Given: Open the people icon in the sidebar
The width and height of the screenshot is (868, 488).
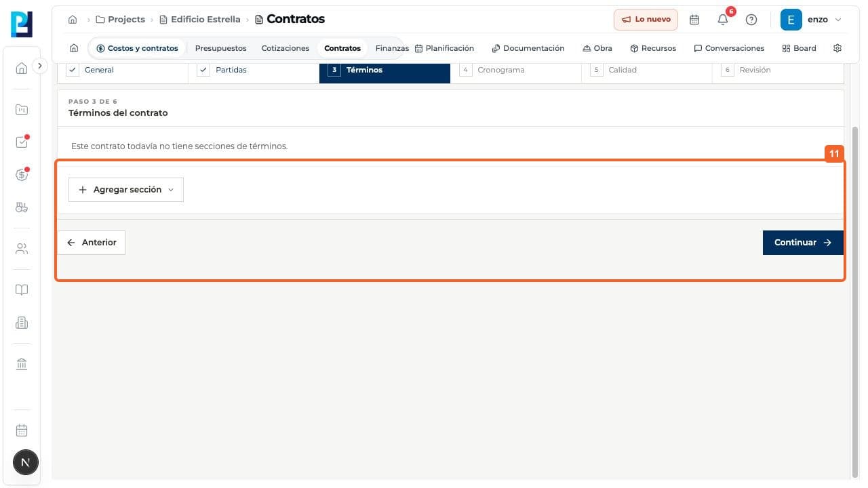Looking at the screenshot, I should (22, 249).
